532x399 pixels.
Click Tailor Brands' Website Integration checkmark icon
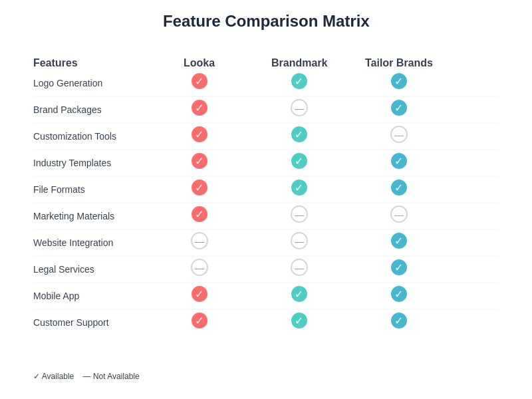(399, 241)
